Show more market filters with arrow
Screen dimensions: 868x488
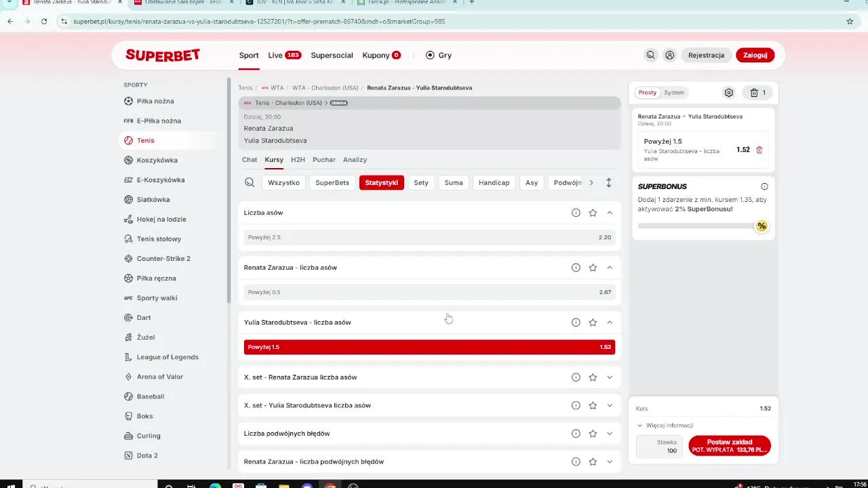(x=591, y=182)
